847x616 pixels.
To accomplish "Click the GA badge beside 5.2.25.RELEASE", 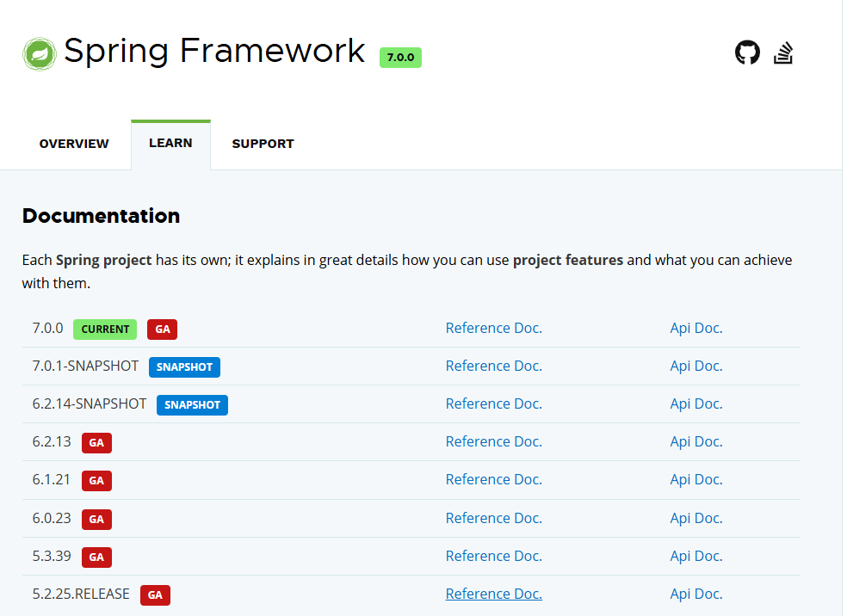I will pos(155,595).
